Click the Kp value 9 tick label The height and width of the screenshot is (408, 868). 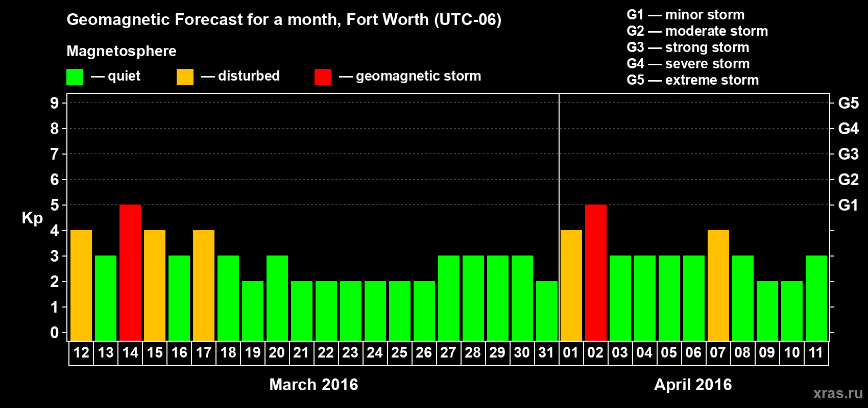coord(55,103)
